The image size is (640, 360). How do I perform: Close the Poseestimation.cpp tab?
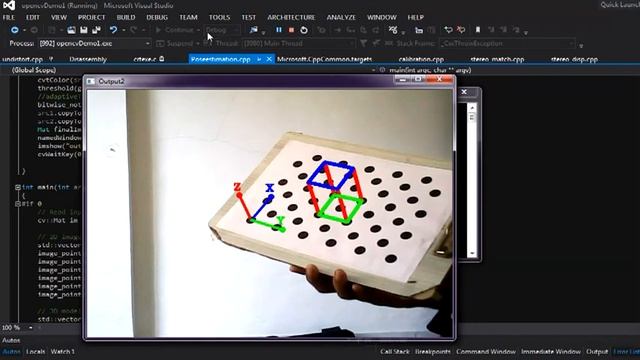click(269, 59)
